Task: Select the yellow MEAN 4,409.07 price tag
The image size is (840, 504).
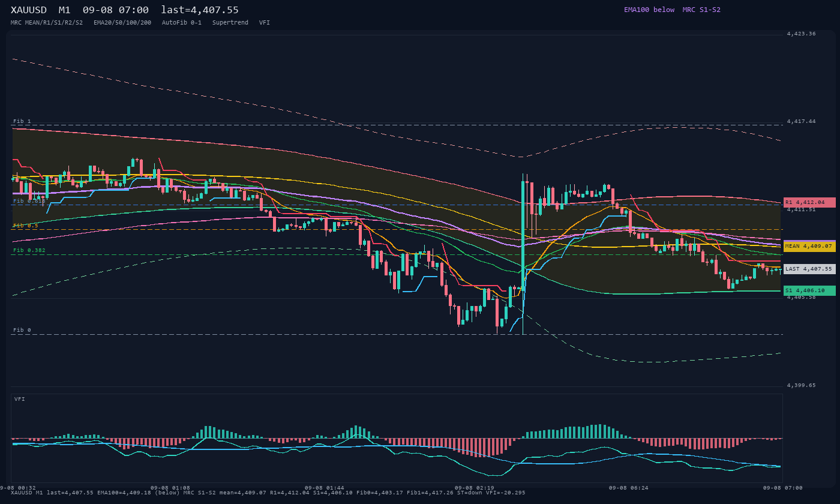Action: (x=809, y=246)
